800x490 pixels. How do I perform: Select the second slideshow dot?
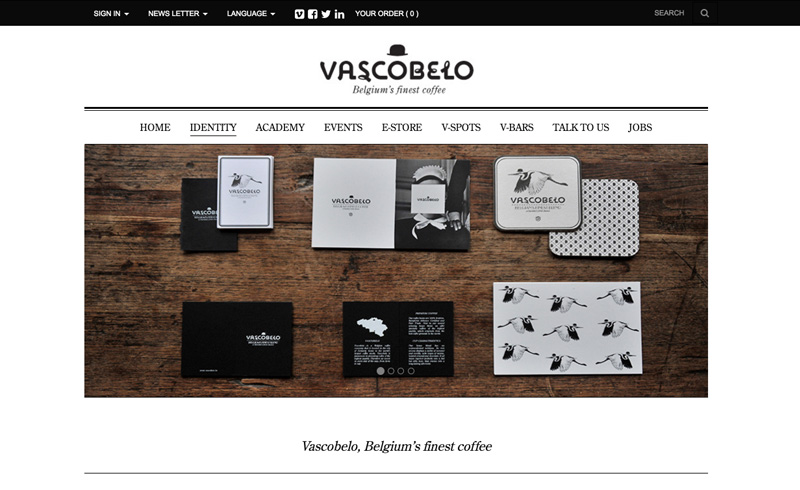click(391, 371)
